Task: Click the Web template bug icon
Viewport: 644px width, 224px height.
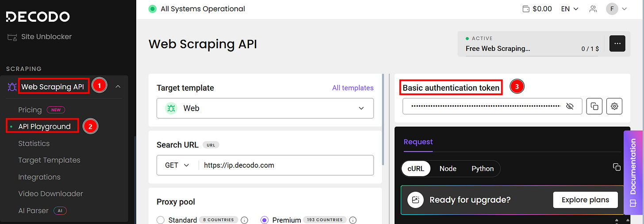Action: [171, 108]
